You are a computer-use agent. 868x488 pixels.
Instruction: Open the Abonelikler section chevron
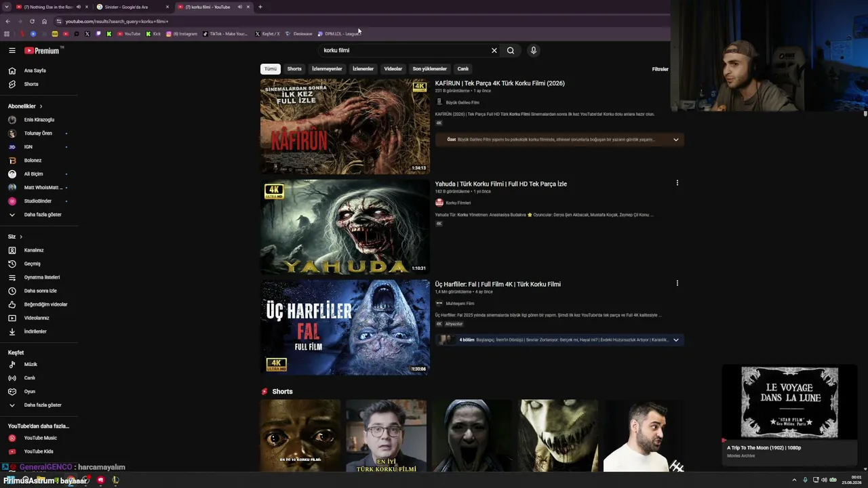click(41, 106)
